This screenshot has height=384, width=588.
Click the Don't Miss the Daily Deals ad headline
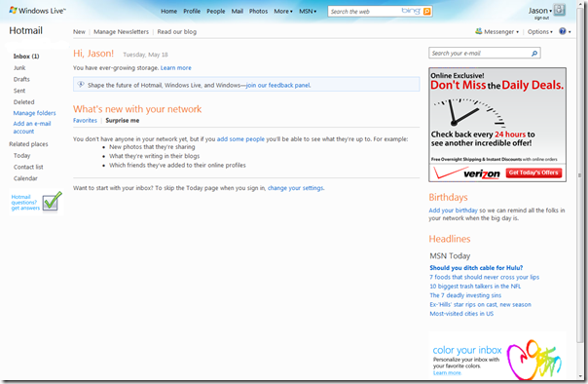(x=496, y=85)
